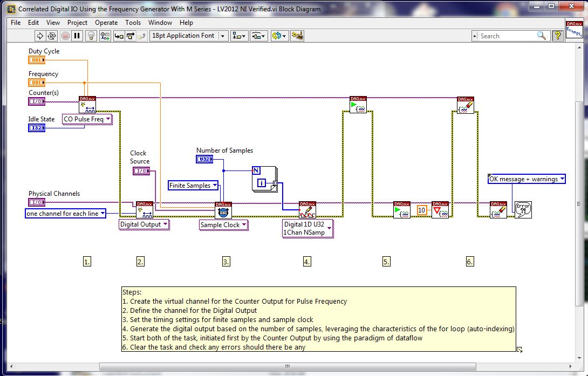
Task: Click the search magnifying glass icon
Action: click(x=542, y=36)
